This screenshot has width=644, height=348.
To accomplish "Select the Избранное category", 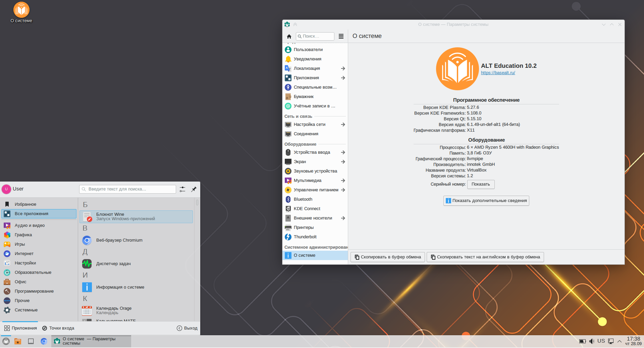I will pyautogui.click(x=39, y=204).
